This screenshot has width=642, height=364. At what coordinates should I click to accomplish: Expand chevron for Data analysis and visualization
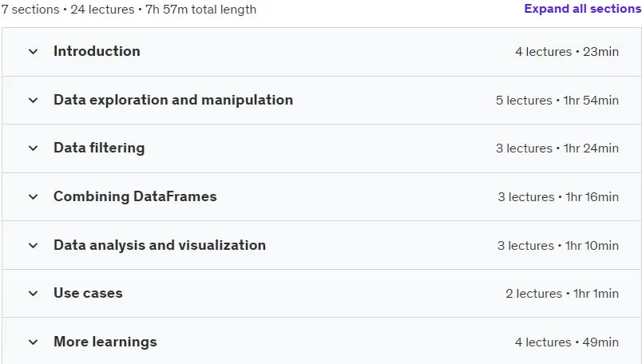34,245
